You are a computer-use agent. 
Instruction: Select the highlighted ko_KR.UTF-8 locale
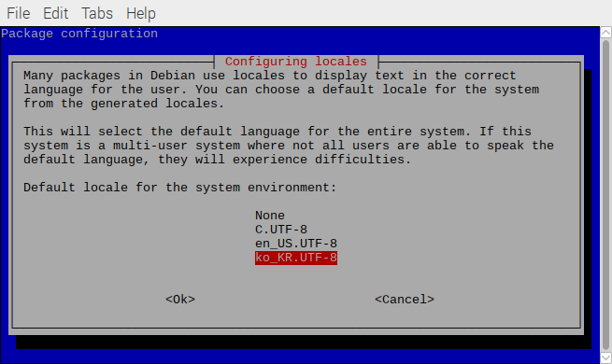tap(296, 258)
